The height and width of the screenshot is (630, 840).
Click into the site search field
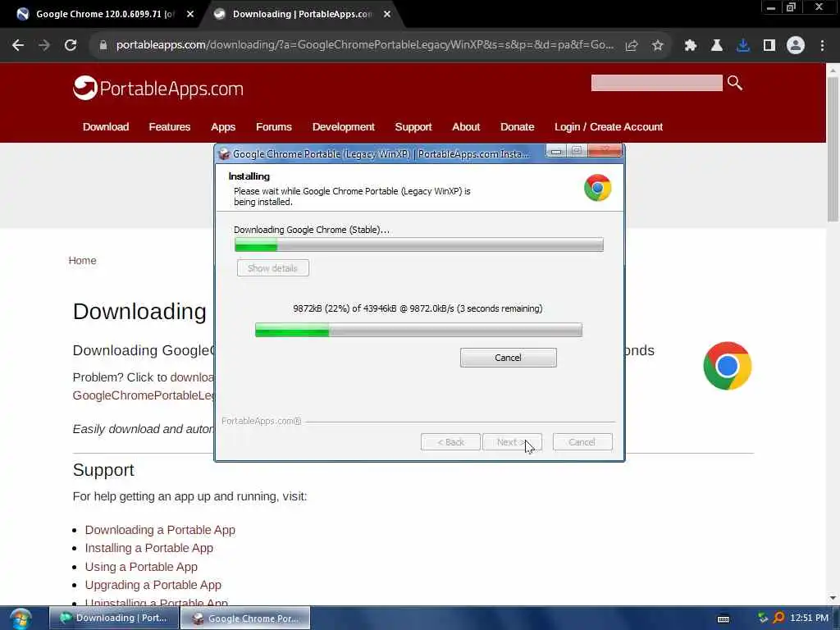pyautogui.click(x=657, y=83)
